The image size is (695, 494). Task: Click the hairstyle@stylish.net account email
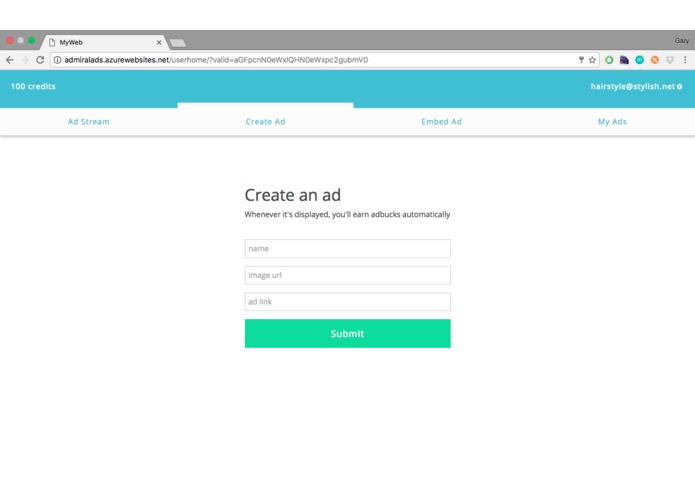point(633,86)
